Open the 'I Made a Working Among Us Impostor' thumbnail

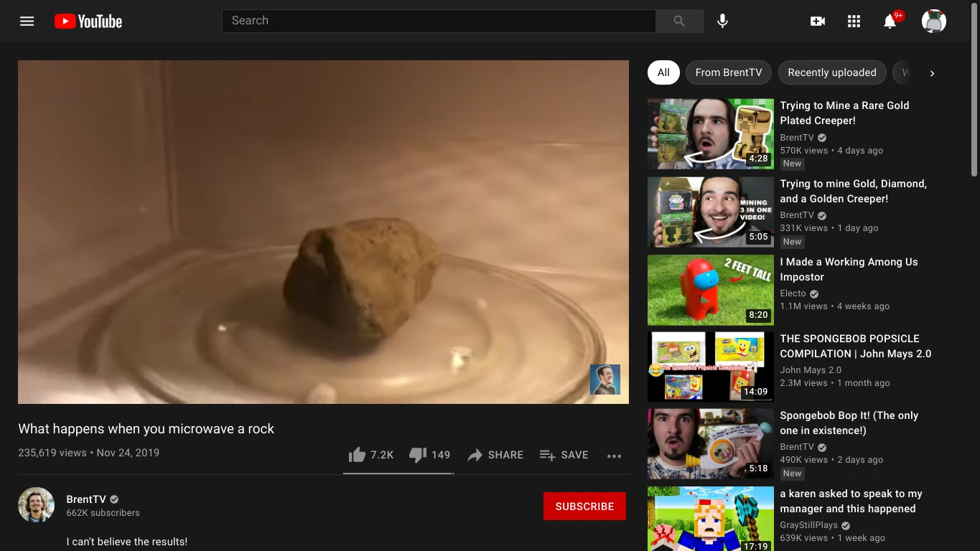pos(710,290)
